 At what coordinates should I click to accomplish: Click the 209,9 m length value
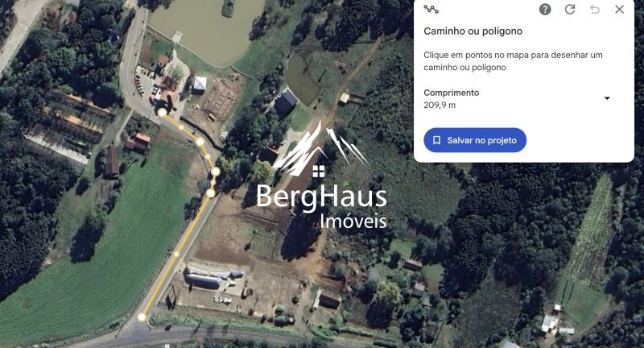tap(440, 106)
